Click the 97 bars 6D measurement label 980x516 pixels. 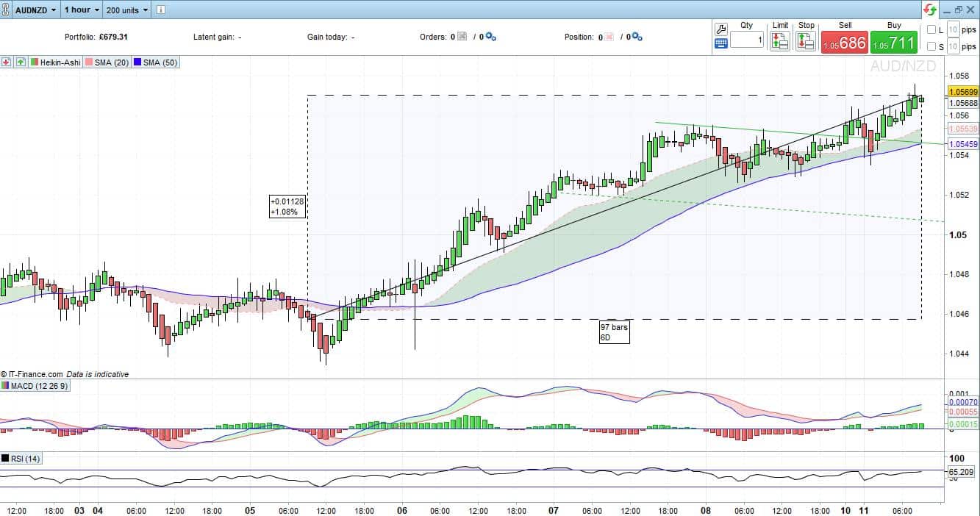[x=614, y=332]
